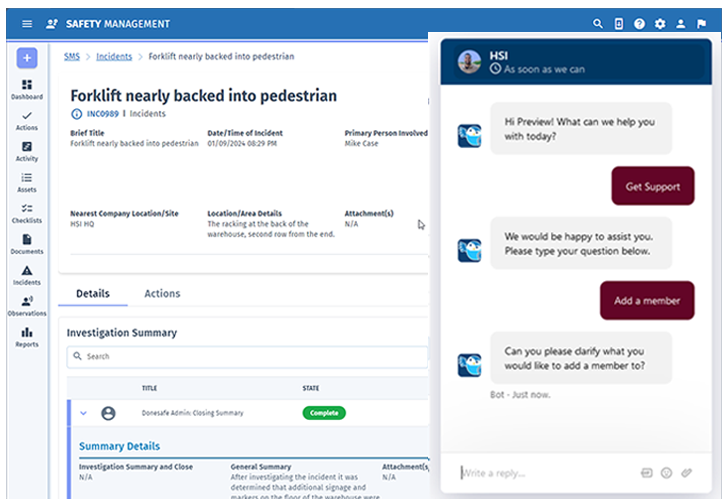Image resolution: width=724 pixels, height=499 pixels.
Task: Focus the Write a reply chat box
Action: pos(540,473)
